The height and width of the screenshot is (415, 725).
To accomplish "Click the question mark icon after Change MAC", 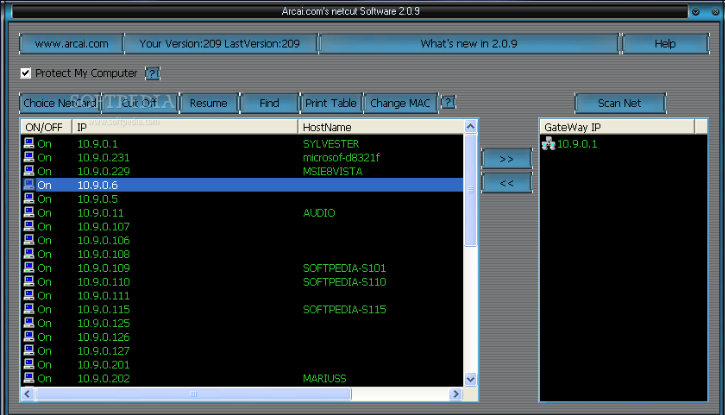I will click(x=448, y=103).
